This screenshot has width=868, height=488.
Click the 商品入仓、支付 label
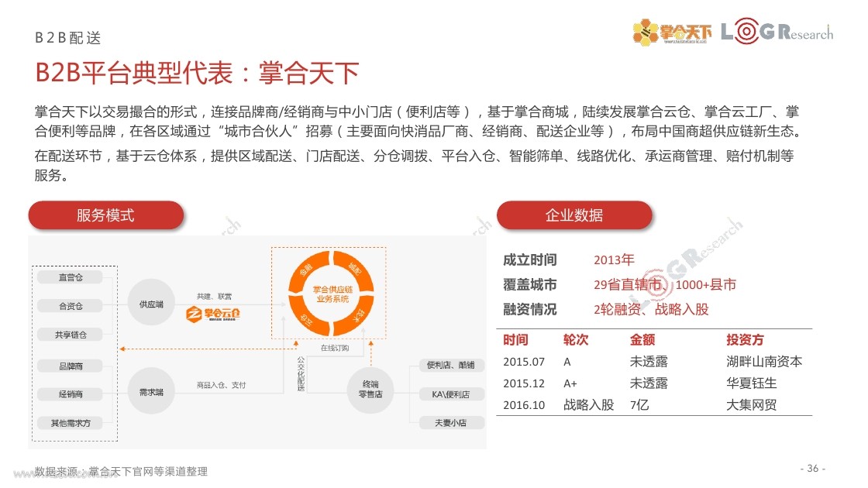point(221,385)
